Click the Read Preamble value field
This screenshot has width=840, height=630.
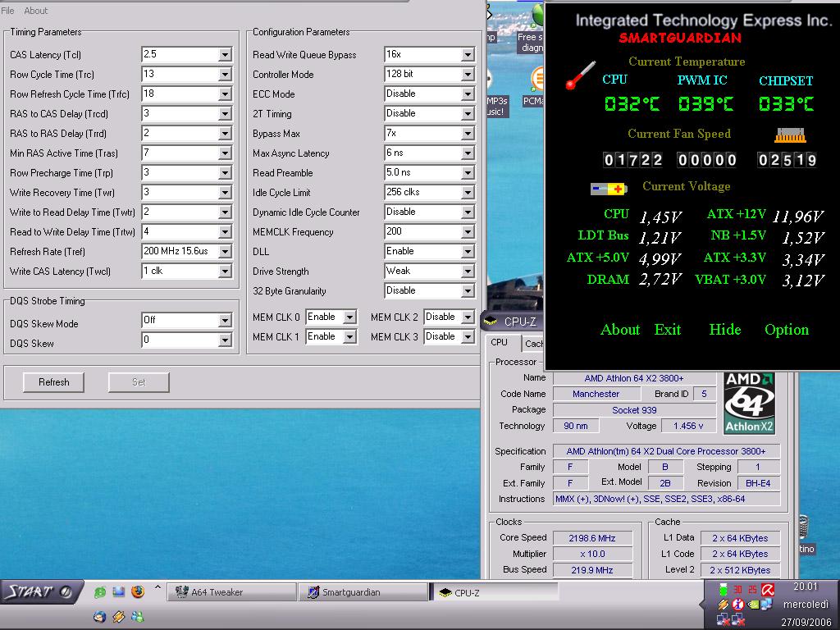pos(423,173)
